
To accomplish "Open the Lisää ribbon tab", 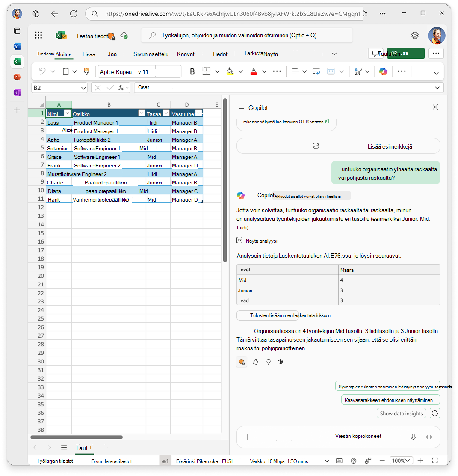I will tap(89, 54).
